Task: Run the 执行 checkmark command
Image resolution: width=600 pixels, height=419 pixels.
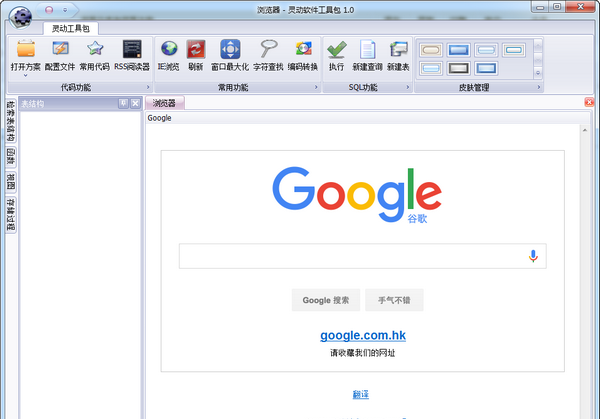Action: pyautogui.click(x=337, y=55)
